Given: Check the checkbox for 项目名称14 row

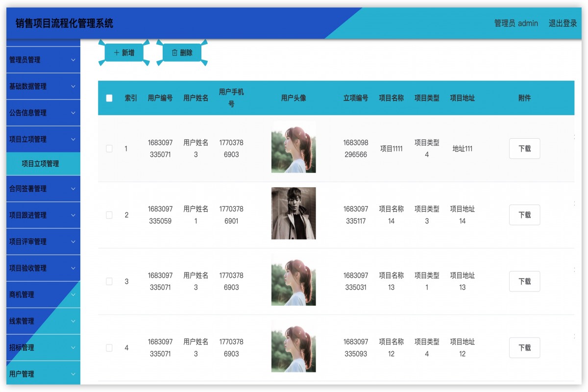Looking at the screenshot, I should 109,215.
